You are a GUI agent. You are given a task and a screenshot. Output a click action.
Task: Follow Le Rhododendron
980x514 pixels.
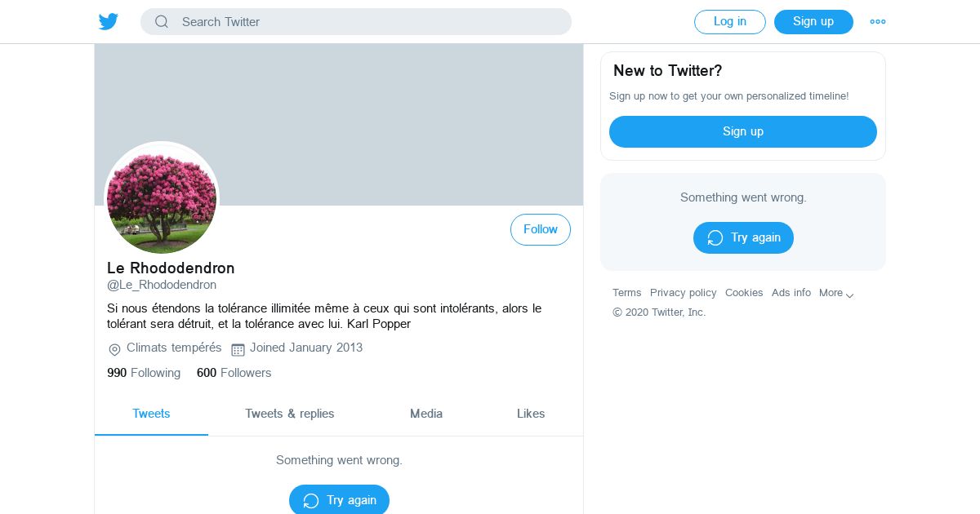[x=540, y=230]
